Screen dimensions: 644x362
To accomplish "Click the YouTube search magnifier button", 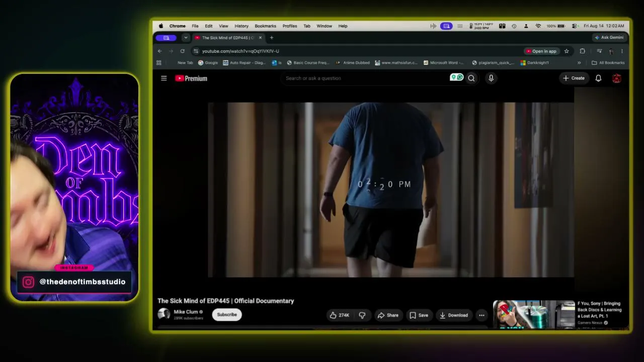I will (x=471, y=78).
